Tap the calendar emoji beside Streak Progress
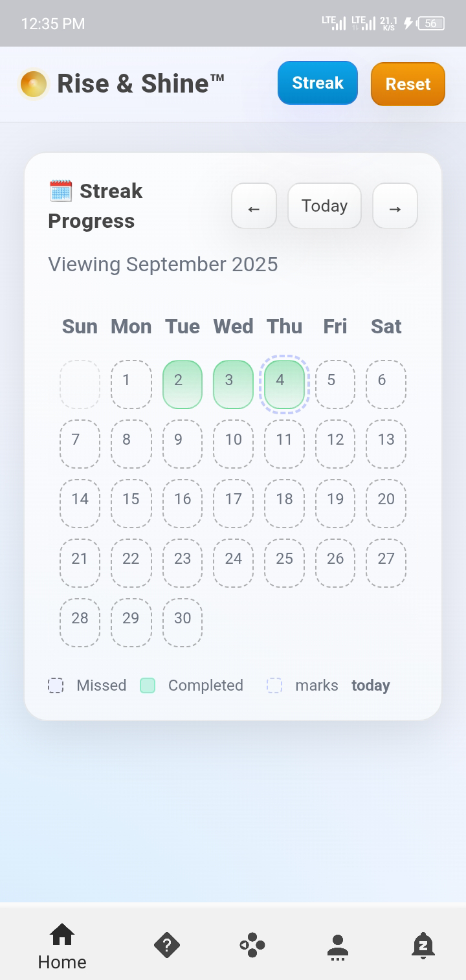The width and height of the screenshot is (466, 980). (61, 191)
